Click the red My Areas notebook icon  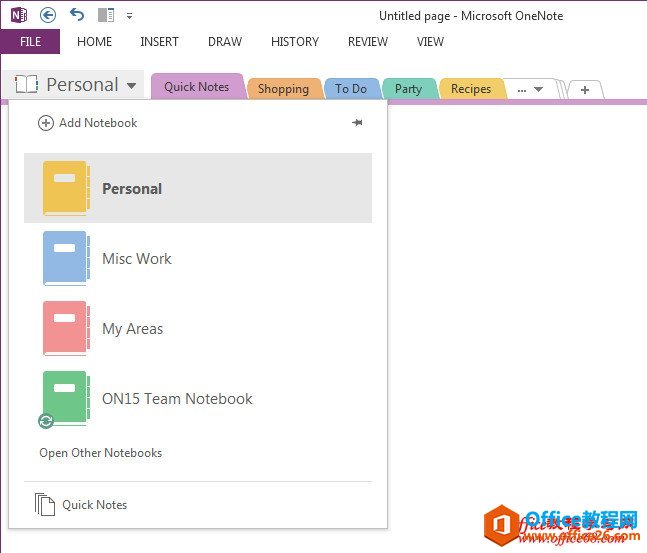[x=66, y=328]
